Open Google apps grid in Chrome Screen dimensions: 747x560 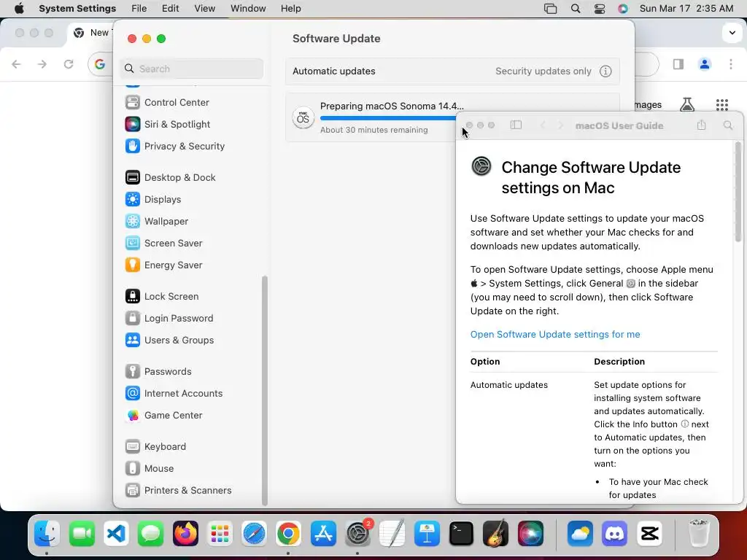coord(722,105)
